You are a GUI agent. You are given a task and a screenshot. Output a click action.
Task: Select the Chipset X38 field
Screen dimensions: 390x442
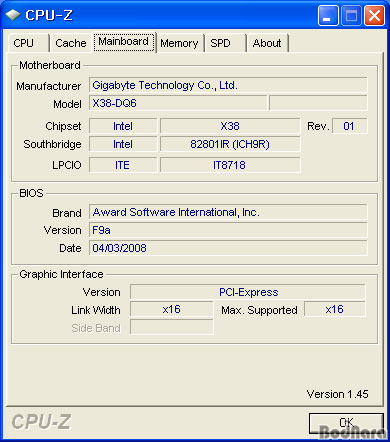pyautogui.click(x=230, y=126)
